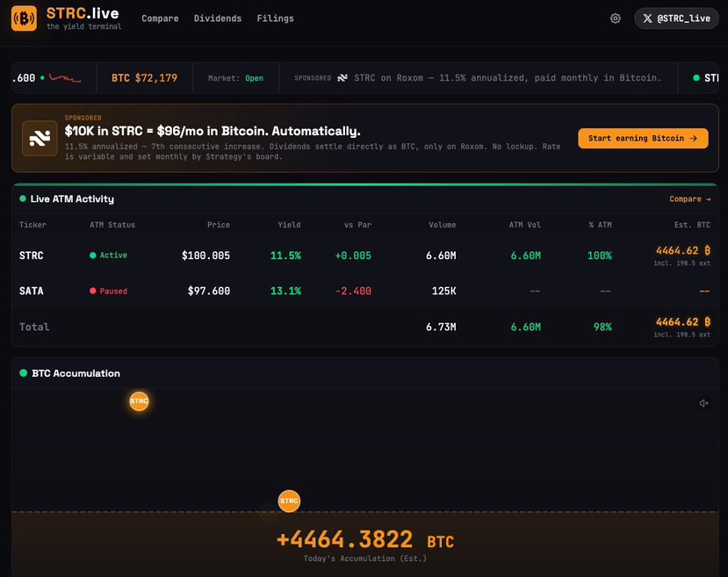
Task: Click the BTC Accumulation heading
Action: (x=76, y=373)
